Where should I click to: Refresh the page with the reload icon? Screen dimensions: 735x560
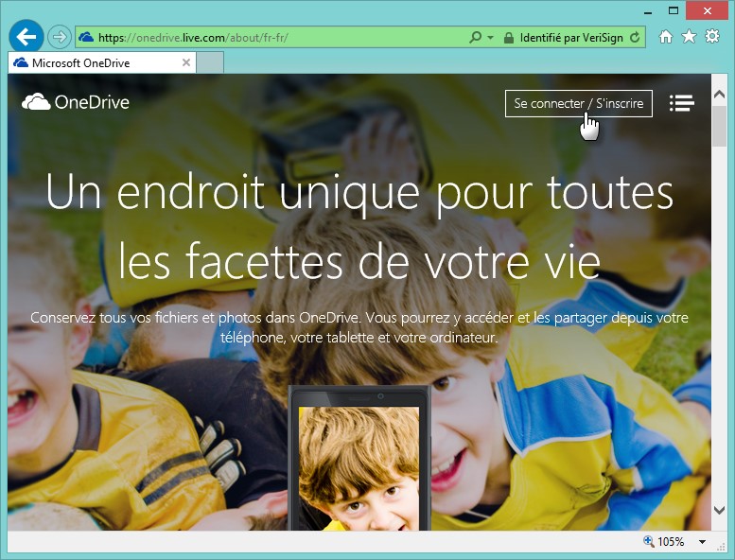click(x=635, y=38)
